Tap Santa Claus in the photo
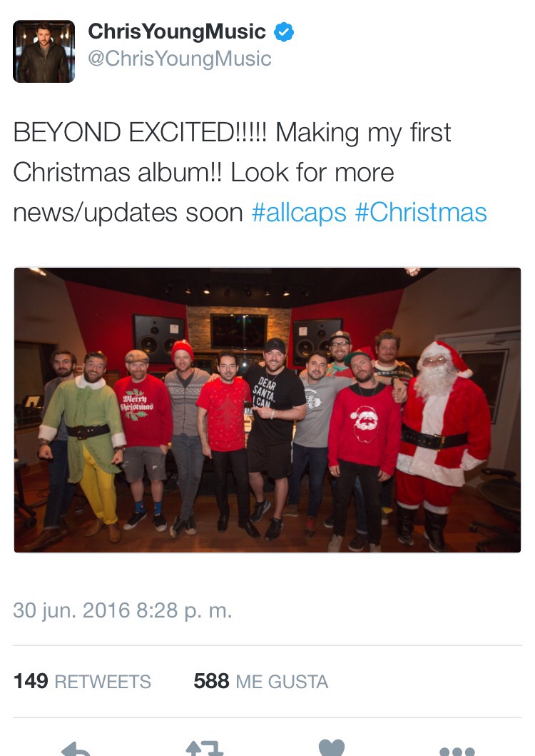This screenshot has height=756, width=535. (441, 443)
